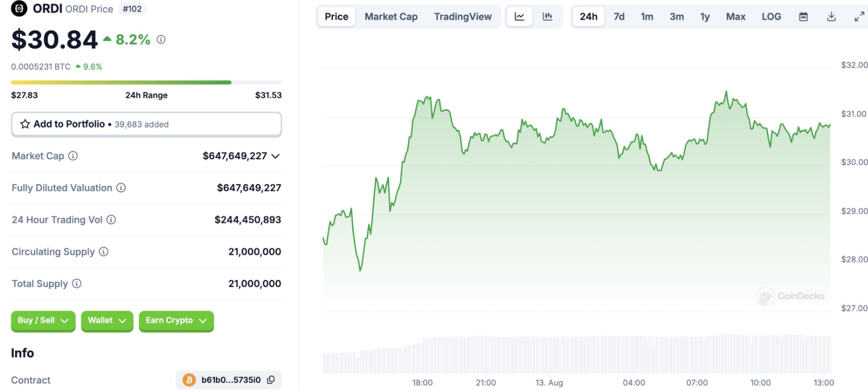The image size is (868, 390).
Task: Toggle the LOG scale option
Action: pos(771,17)
